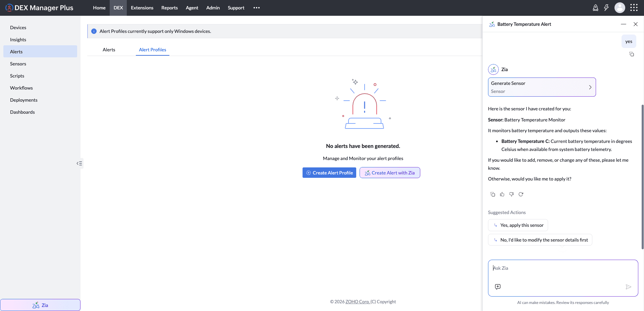Screen dimensions: 644x311
Task: Click the info icon in the banner
Action: point(94,31)
